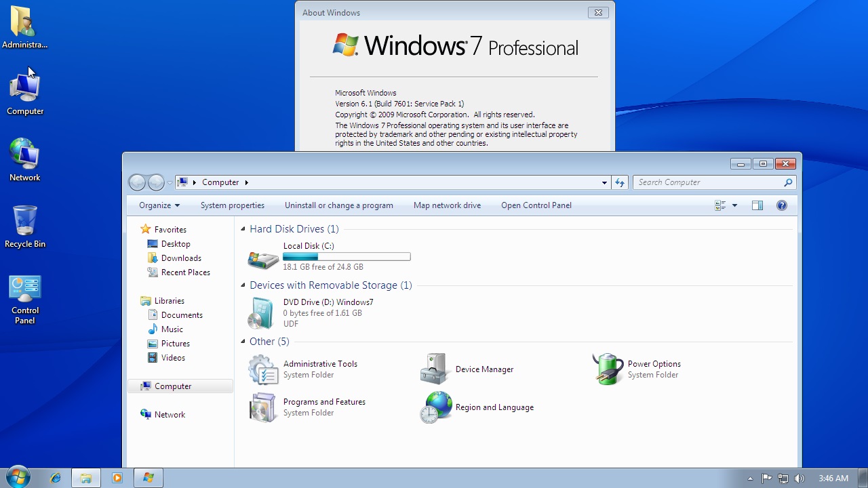The image size is (868, 488).
Task: Select Network in the navigation pane
Action: click(x=170, y=415)
